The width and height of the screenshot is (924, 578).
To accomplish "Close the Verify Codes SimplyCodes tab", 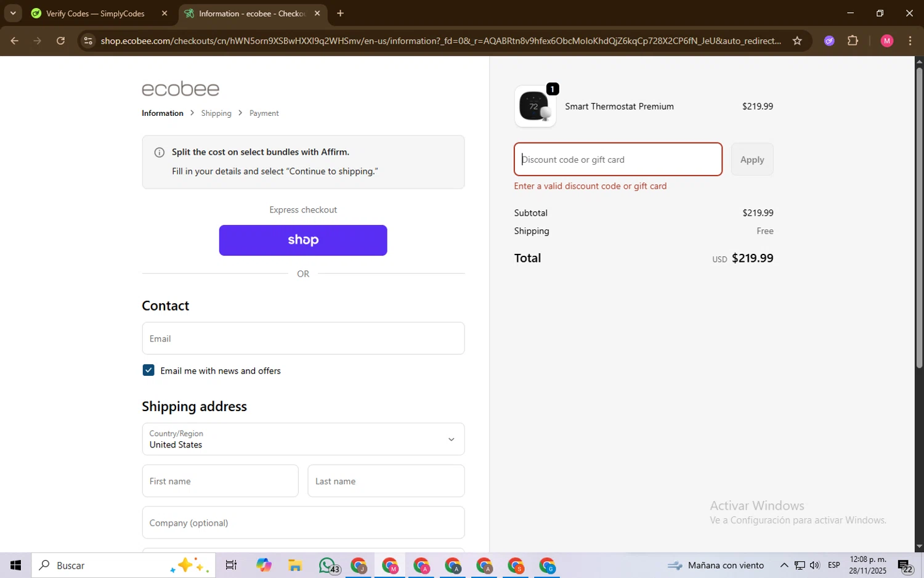I will (x=164, y=13).
